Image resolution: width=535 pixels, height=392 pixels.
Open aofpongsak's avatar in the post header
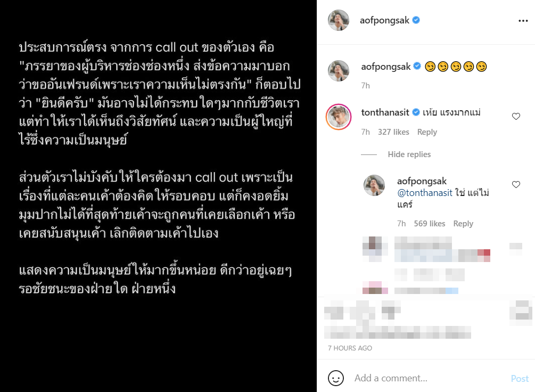[339, 20]
